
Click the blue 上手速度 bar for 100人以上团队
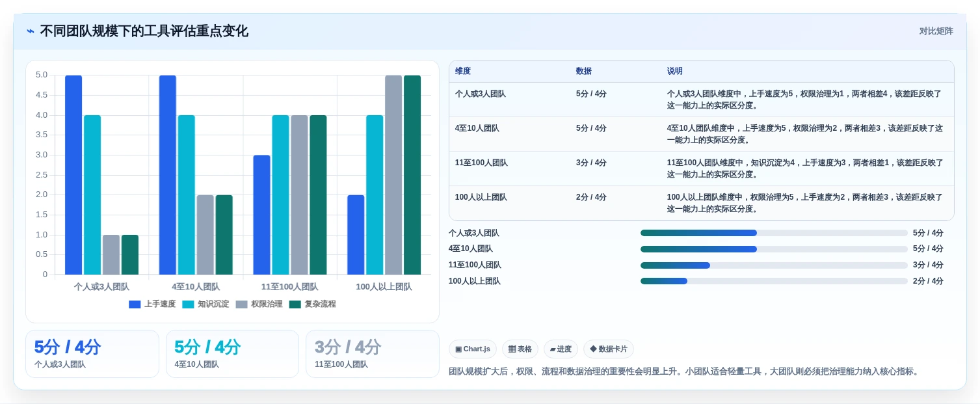(x=356, y=235)
